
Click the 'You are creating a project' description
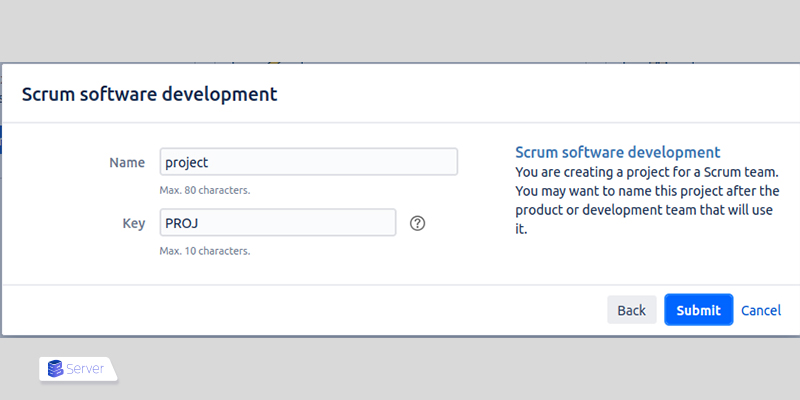[x=647, y=201]
